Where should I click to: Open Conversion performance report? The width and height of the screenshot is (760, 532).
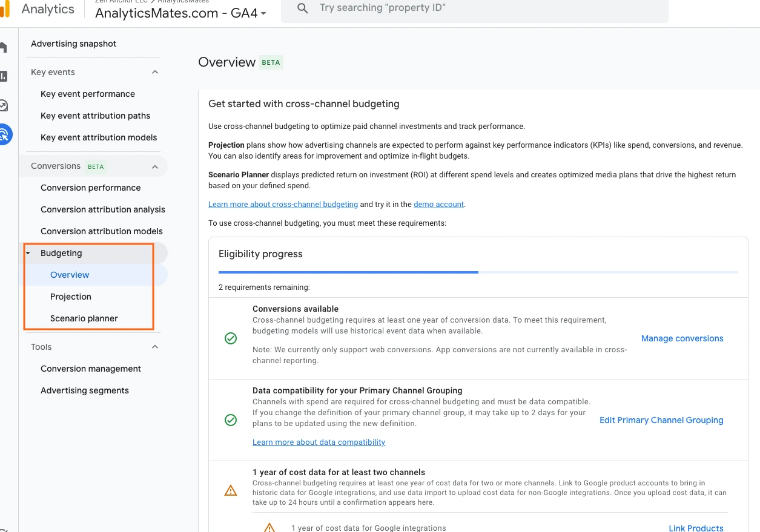(90, 188)
